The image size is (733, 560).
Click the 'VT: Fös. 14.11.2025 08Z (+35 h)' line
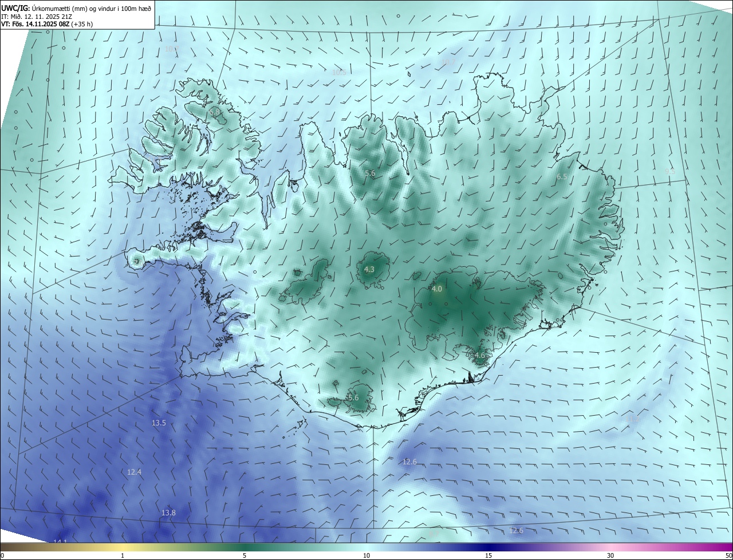pyautogui.click(x=47, y=24)
